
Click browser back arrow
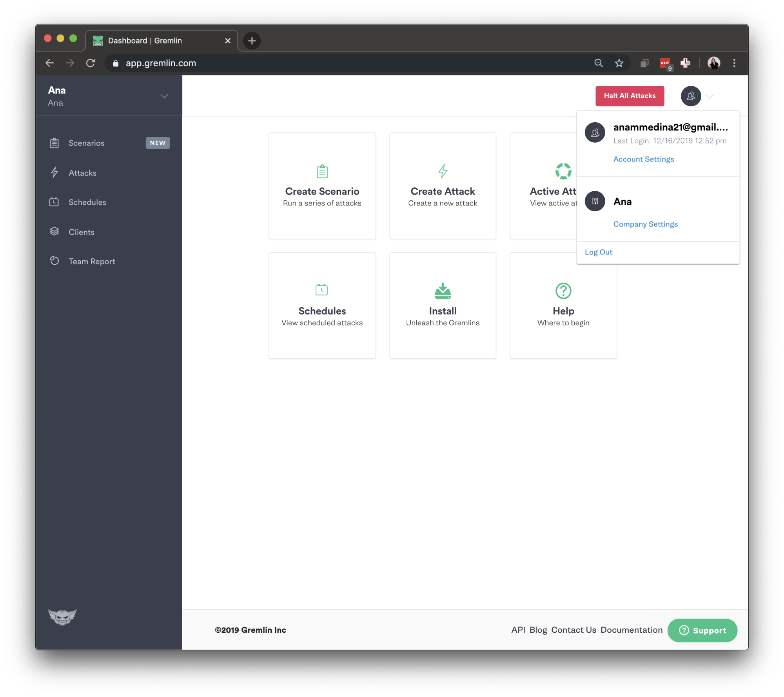(x=50, y=63)
